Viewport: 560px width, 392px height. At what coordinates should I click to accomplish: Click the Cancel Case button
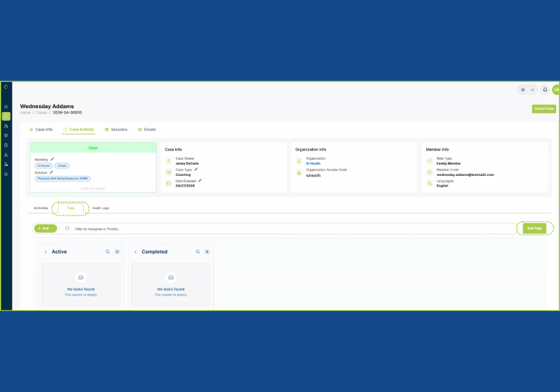pyautogui.click(x=544, y=109)
